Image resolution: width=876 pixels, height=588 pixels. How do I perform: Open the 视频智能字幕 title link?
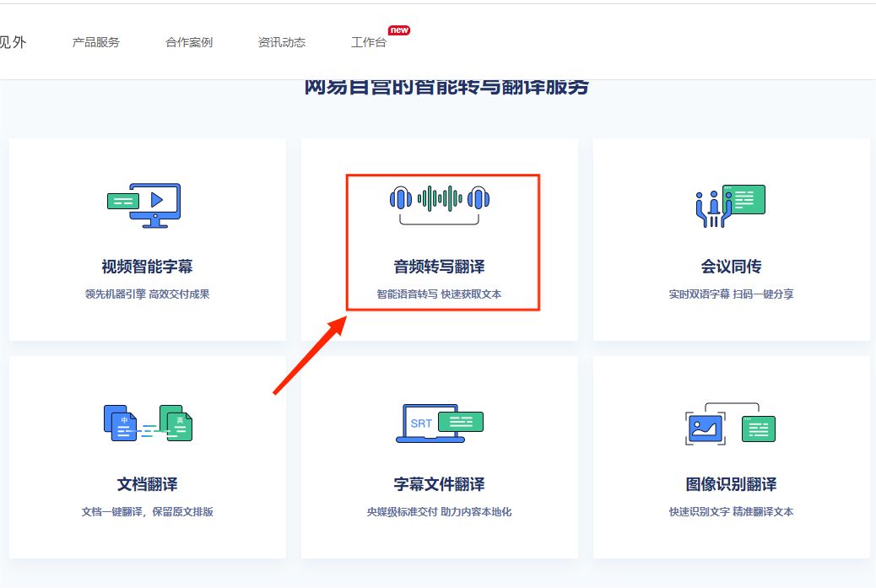(147, 267)
